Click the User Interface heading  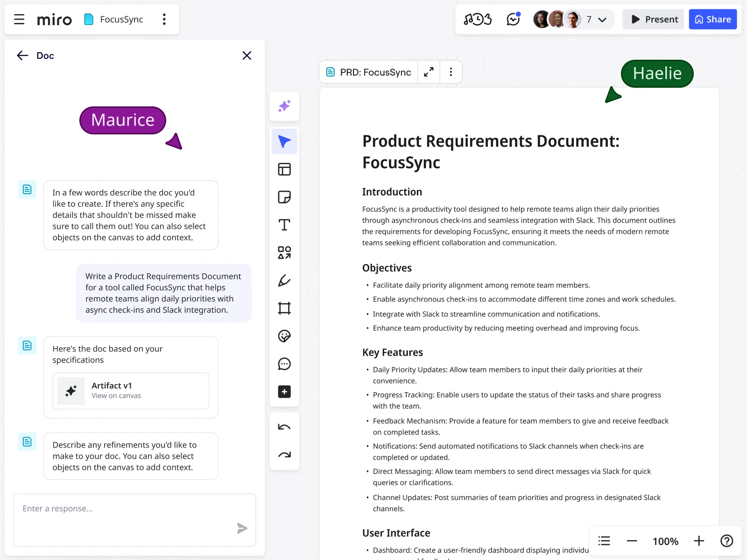click(x=396, y=533)
